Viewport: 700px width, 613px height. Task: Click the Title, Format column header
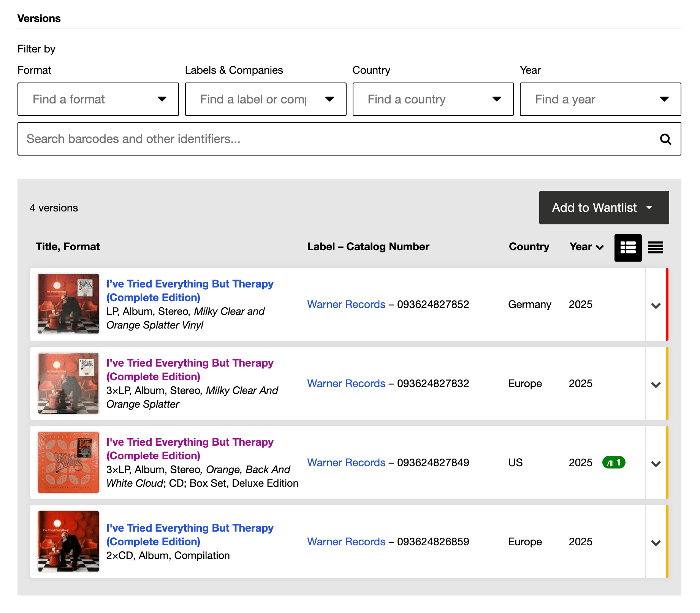point(68,247)
